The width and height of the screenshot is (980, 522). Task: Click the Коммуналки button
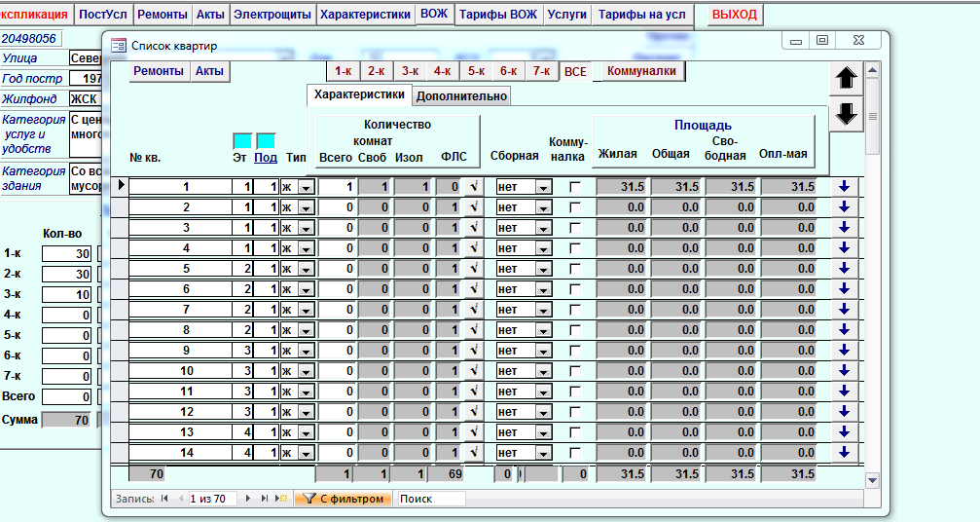642,71
